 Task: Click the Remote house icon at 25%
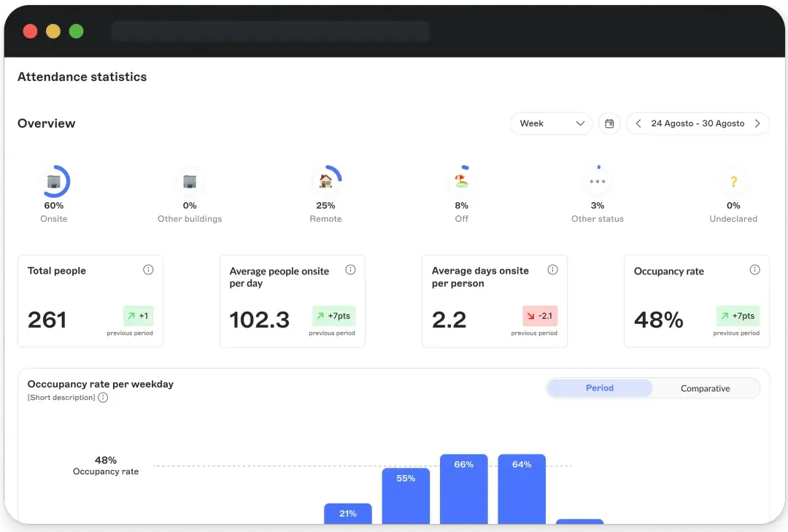(x=325, y=182)
